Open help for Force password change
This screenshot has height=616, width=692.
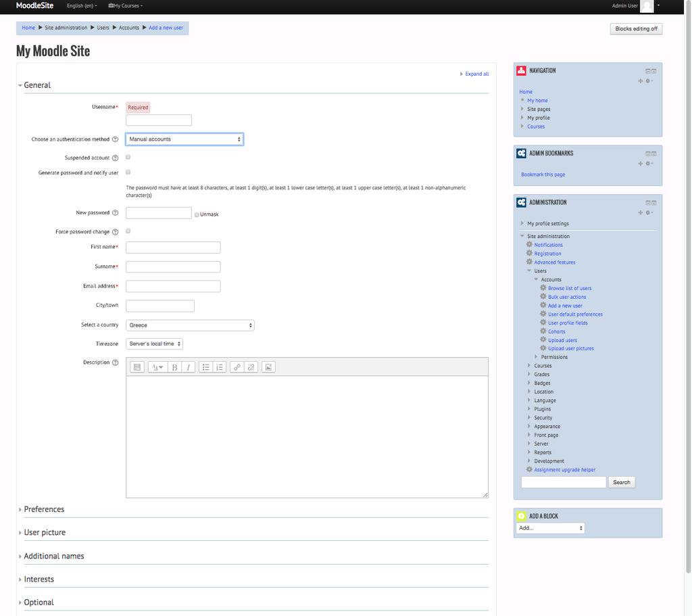point(115,232)
